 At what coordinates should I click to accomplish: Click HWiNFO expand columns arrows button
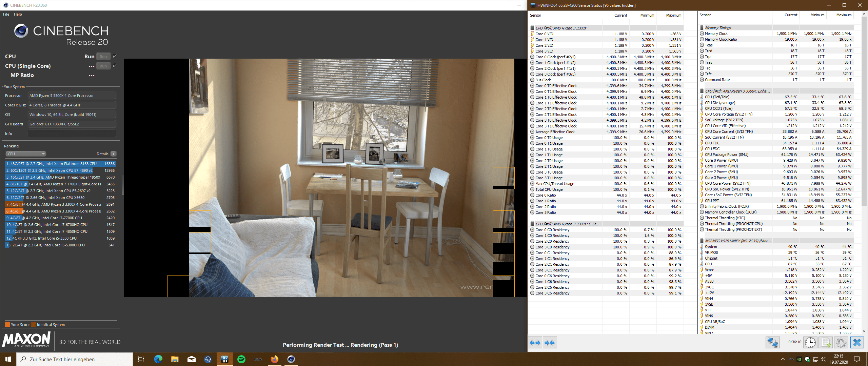click(535, 343)
